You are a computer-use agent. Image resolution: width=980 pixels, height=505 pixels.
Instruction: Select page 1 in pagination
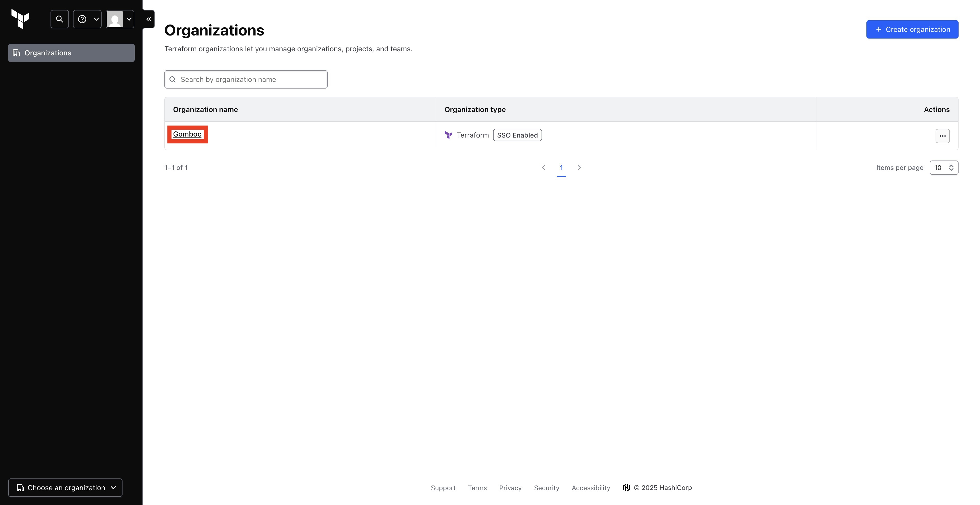click(x=561, y=168)
